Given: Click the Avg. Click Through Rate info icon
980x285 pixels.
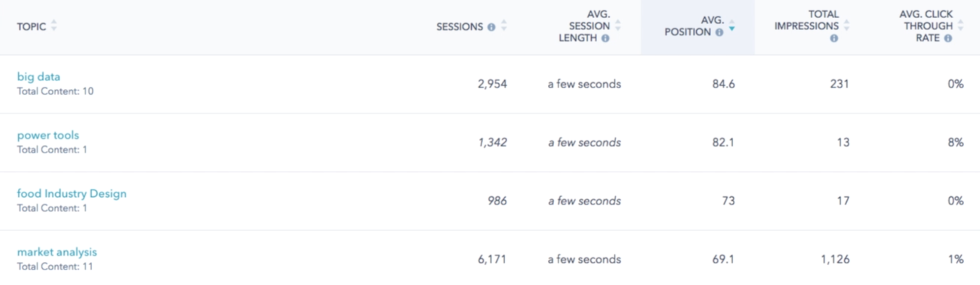Looking at the screenshot, I should click(x=948, y=38).
